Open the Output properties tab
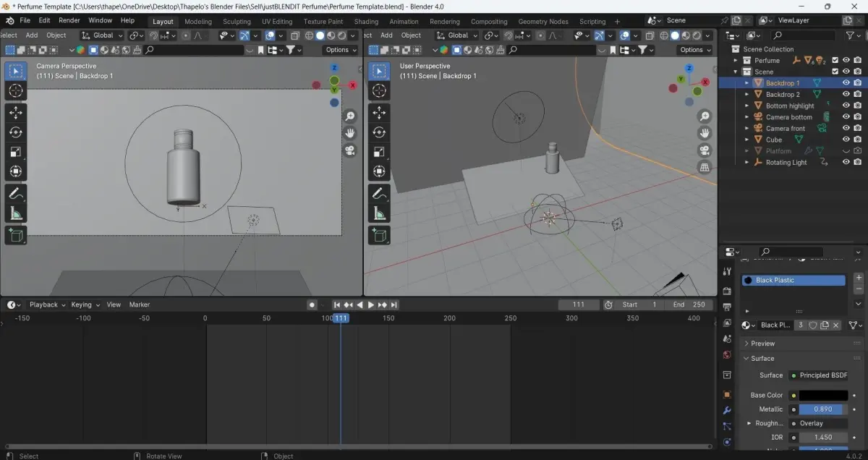This screenshot has height=460, width=868. [x=727, y=307]
